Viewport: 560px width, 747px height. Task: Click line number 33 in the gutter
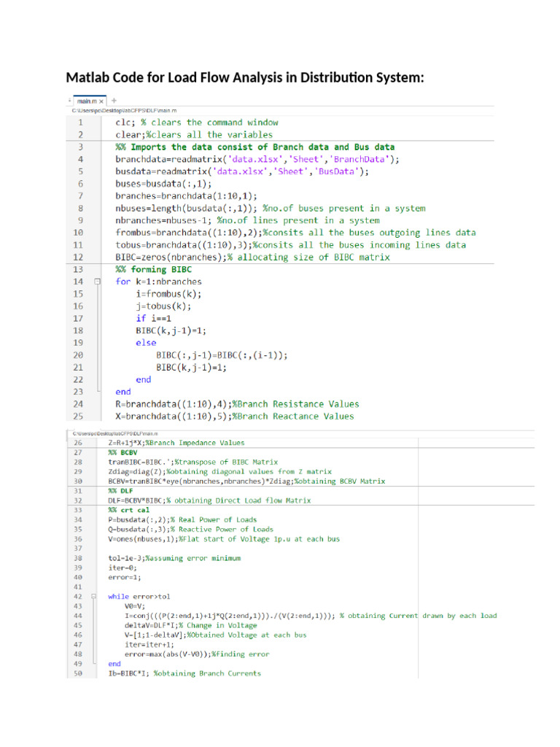(78, 510)
